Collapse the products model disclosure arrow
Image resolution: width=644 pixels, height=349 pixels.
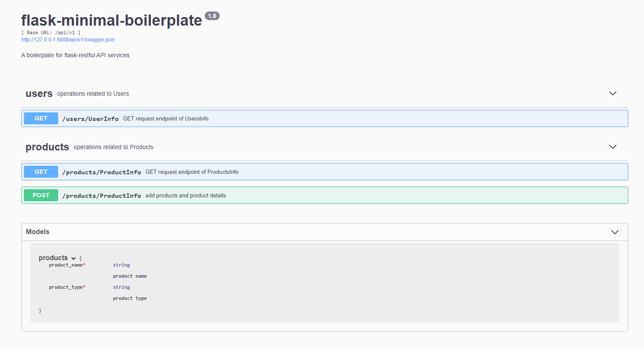pos(74,258)
